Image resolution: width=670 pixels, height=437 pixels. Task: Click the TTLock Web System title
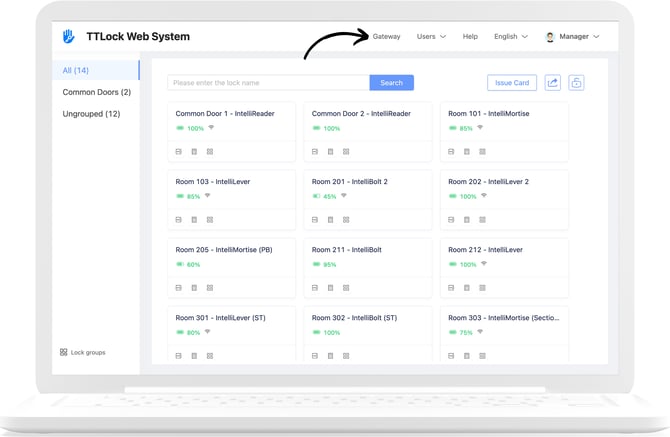click(x=138, y=36)
